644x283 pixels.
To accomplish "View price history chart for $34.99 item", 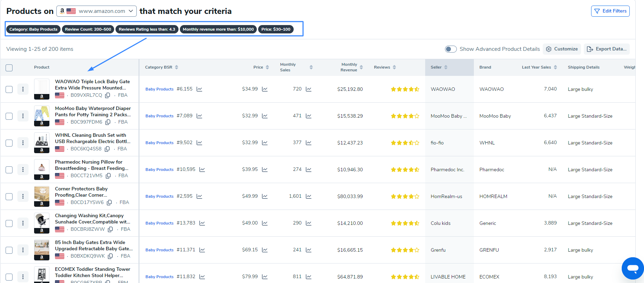I will [x=265, y=89].
